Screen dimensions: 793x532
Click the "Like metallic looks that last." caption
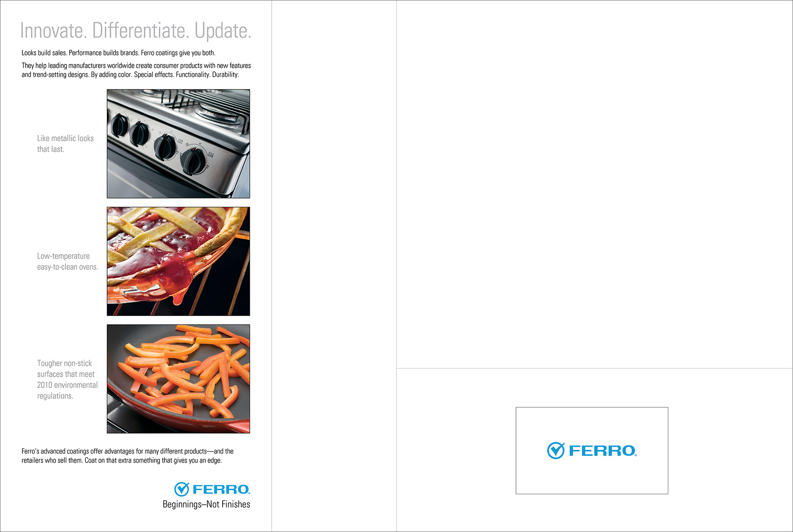[65, 144]
